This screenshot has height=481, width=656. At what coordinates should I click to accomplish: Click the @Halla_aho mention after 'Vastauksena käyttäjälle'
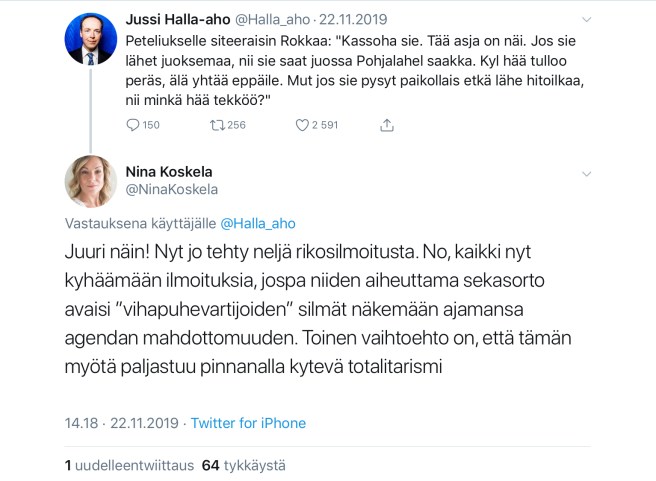pos(258,224)
